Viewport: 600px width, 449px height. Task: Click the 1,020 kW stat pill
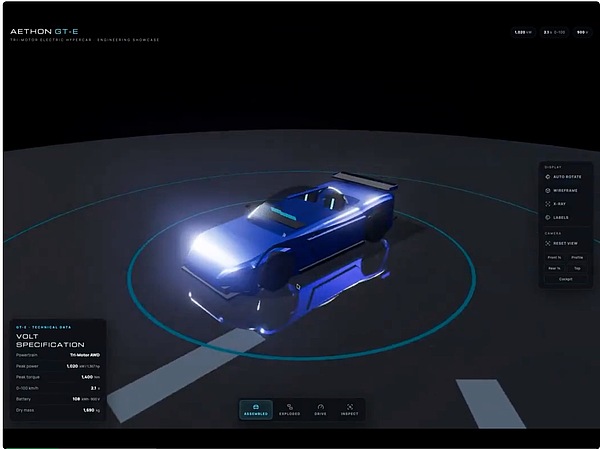coord(523,33)
